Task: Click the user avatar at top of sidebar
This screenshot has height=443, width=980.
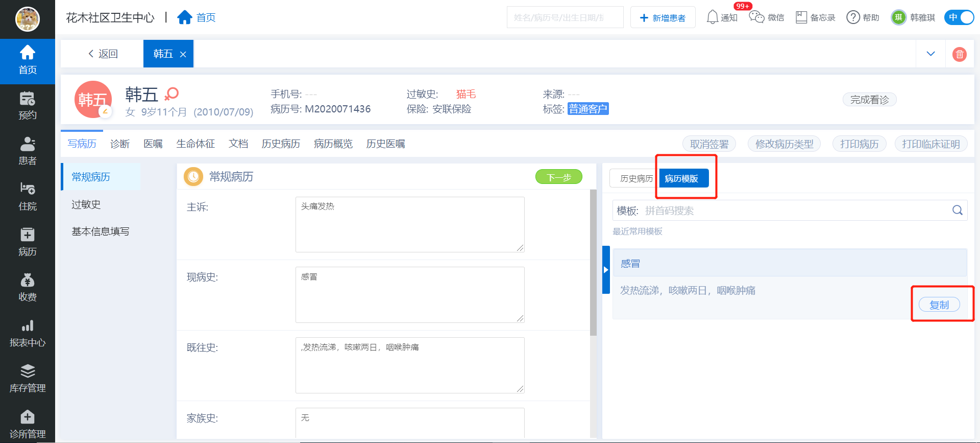Action: [x=28, y=19]
